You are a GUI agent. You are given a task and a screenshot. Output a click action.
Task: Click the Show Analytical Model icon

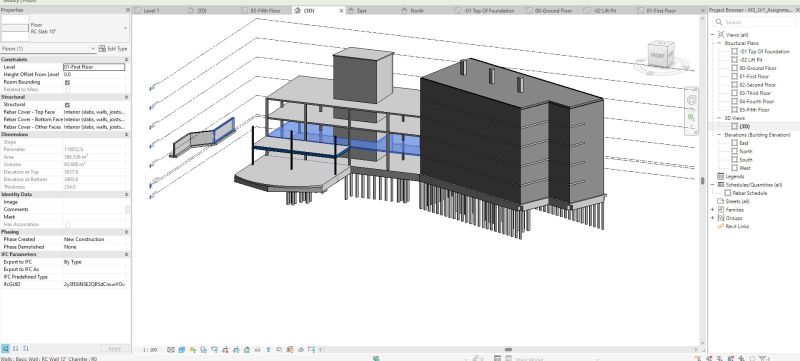click(290, 350)
